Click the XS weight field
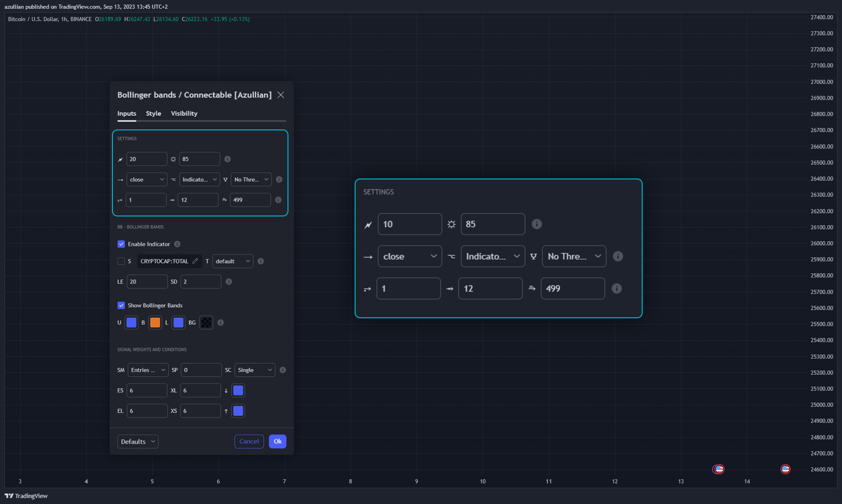The image size is (842, 504). pyautogui.click(x=201, y=411)
